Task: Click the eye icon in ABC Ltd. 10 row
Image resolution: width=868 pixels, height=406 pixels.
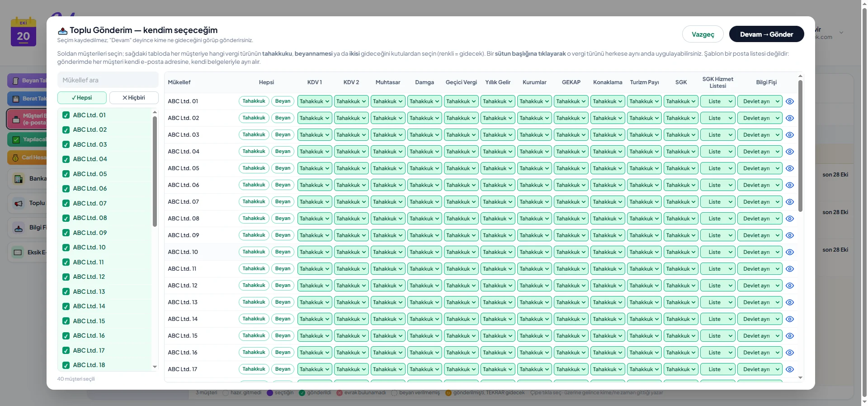Action: 790,252
